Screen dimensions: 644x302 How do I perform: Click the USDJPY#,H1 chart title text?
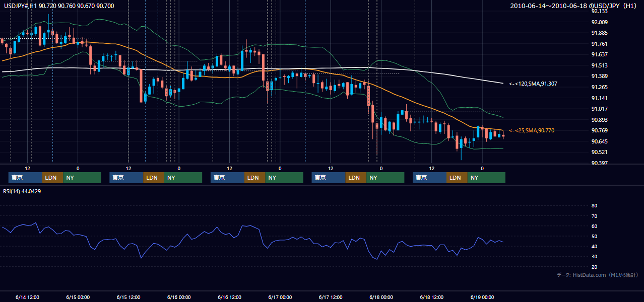pyautogui.click(x=58, y=6)
